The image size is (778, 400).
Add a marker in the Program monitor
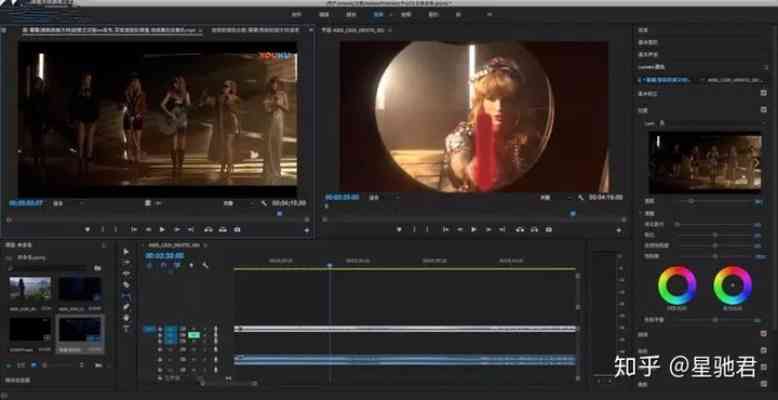399,229
